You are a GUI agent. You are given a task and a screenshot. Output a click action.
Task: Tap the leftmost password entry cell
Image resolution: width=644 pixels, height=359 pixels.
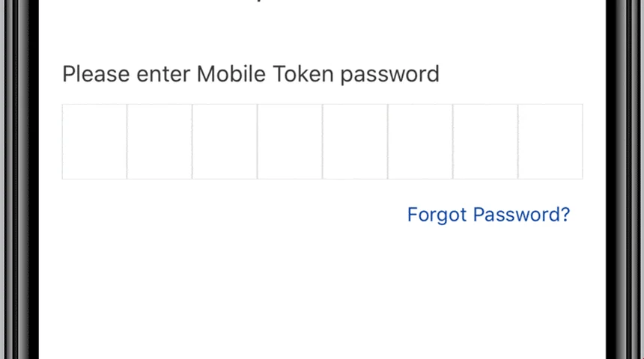click(x=94, y=141)
